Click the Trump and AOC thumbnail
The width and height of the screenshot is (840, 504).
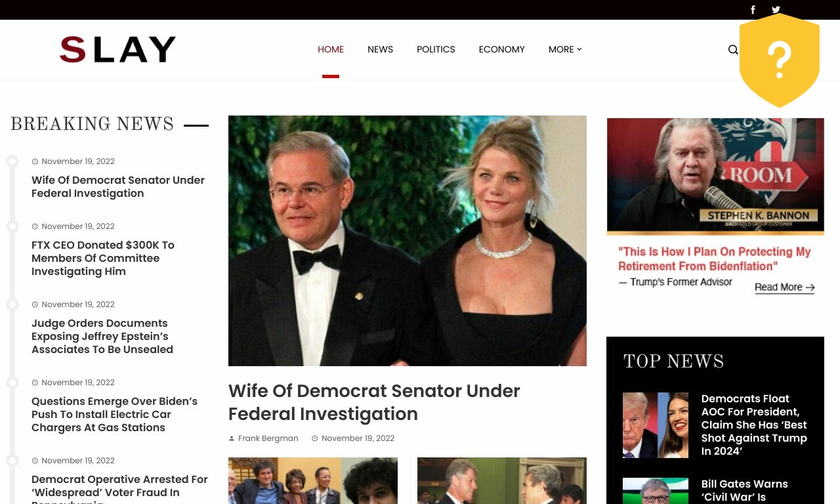point(656,425)
